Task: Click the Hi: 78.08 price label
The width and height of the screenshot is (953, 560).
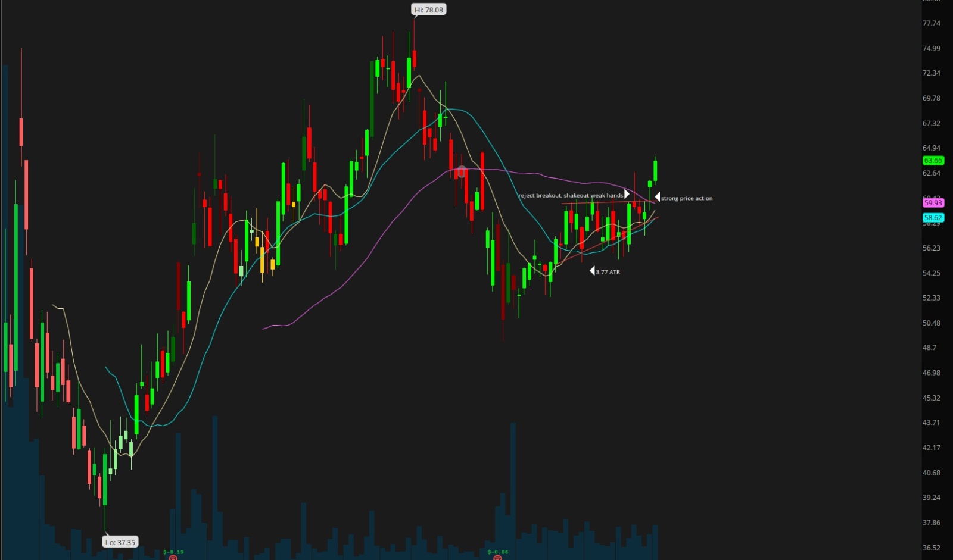Action: click(429, 10)
